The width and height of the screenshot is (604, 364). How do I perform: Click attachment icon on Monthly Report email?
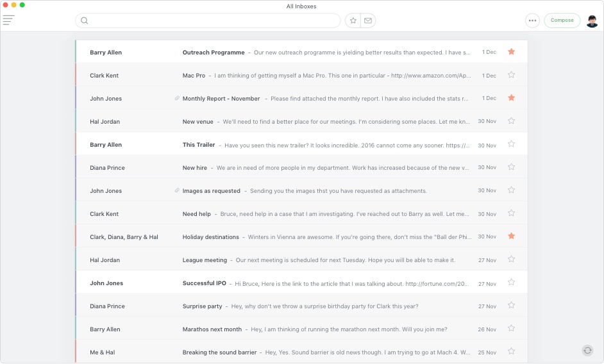click(177, 99)
